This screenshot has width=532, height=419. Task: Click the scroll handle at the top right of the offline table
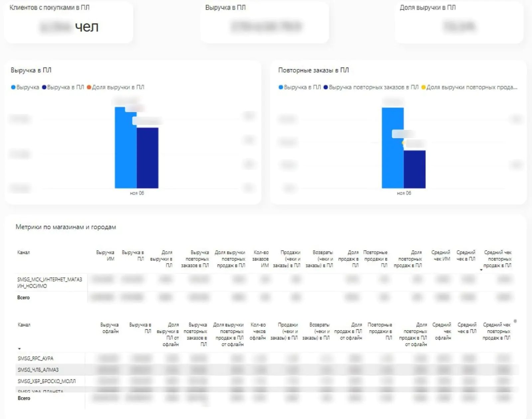[x=515, y=321]
